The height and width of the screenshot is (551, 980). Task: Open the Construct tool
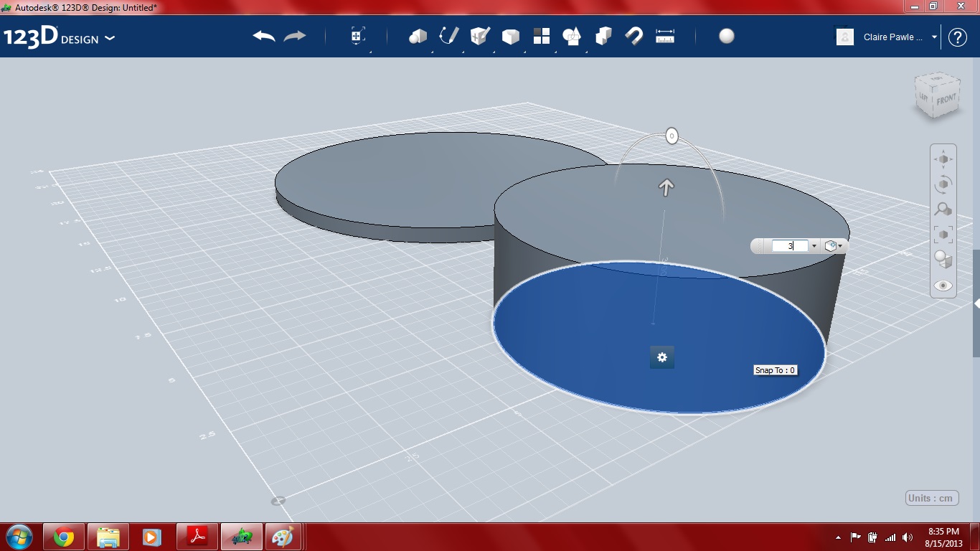[x=479, y=37]
